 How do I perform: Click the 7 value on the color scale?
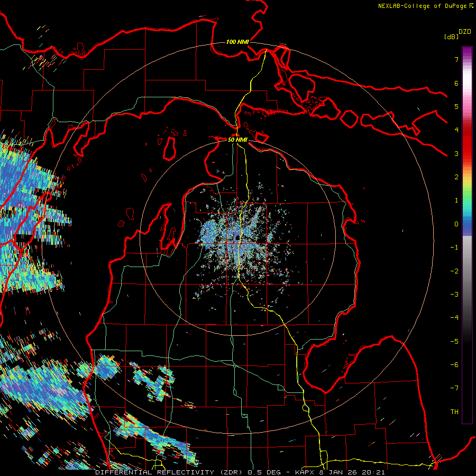456,59
